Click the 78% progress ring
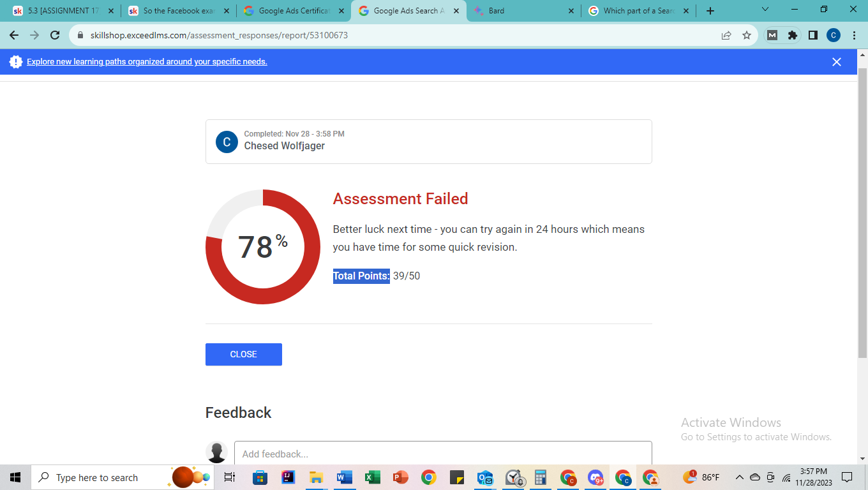 click(x=263, y=246)
